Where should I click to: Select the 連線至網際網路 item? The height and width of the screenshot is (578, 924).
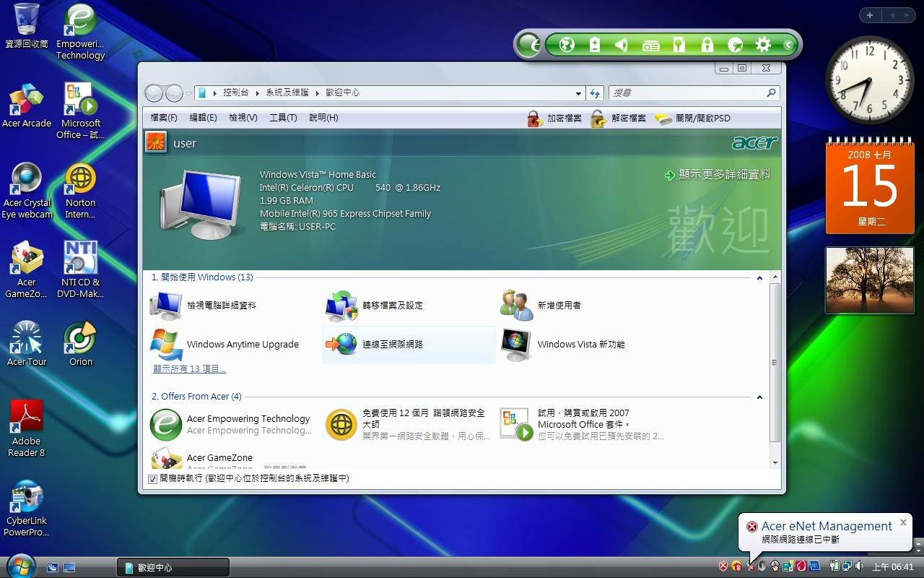(x=409, y=345)
